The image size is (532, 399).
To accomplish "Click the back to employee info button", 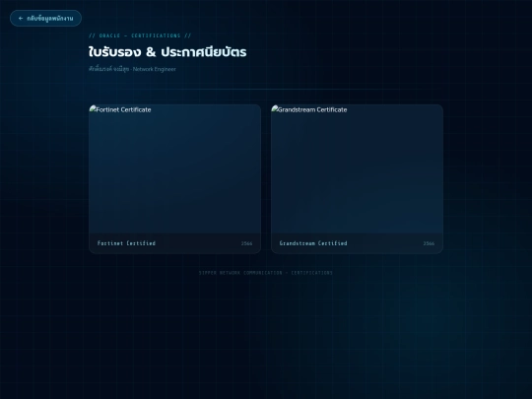I will tap(45, 19).
